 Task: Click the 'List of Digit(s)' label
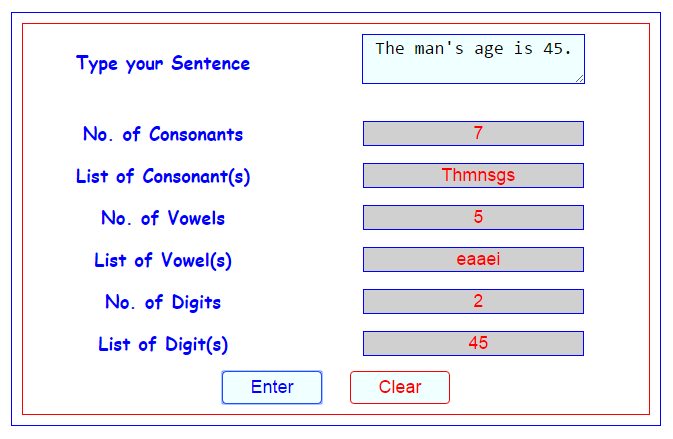pos(163,345)
